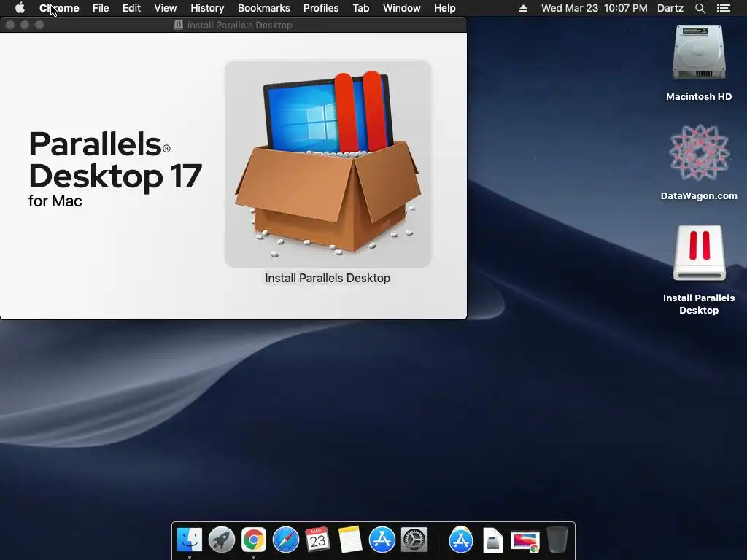
Task: Open Finder from the dock
Action: click(x=189, y=540)
